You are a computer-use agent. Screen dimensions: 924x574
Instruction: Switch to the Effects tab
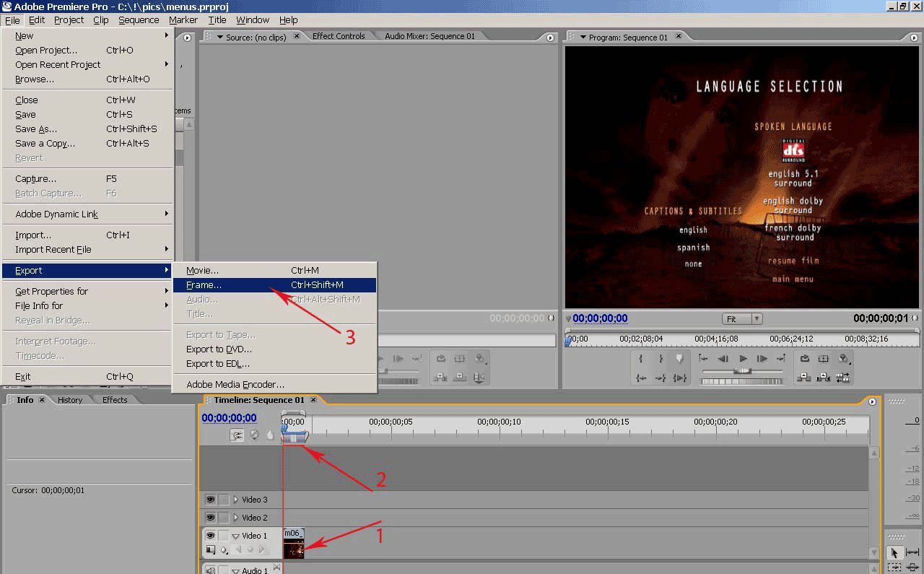115,400
